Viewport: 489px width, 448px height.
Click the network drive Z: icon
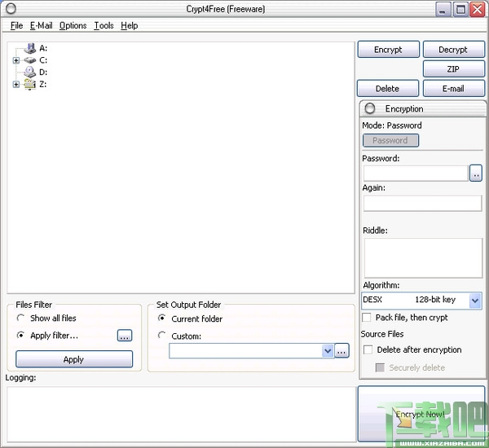point(30,84)
